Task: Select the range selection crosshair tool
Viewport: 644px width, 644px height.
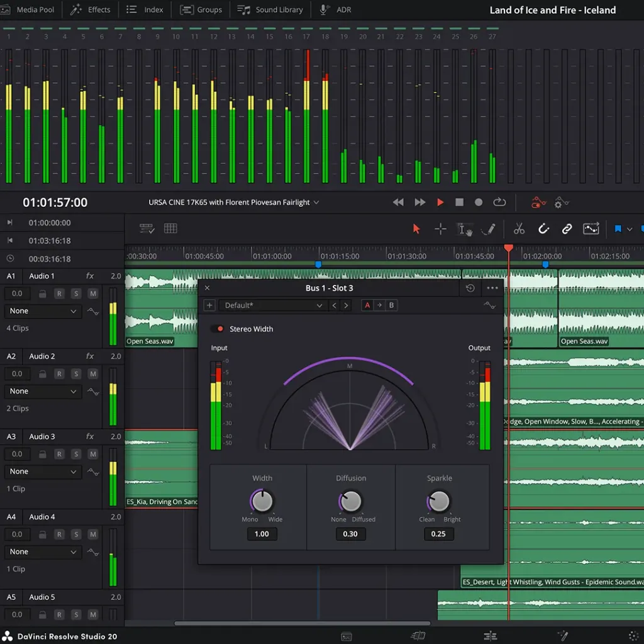Action: pos(440,229)
